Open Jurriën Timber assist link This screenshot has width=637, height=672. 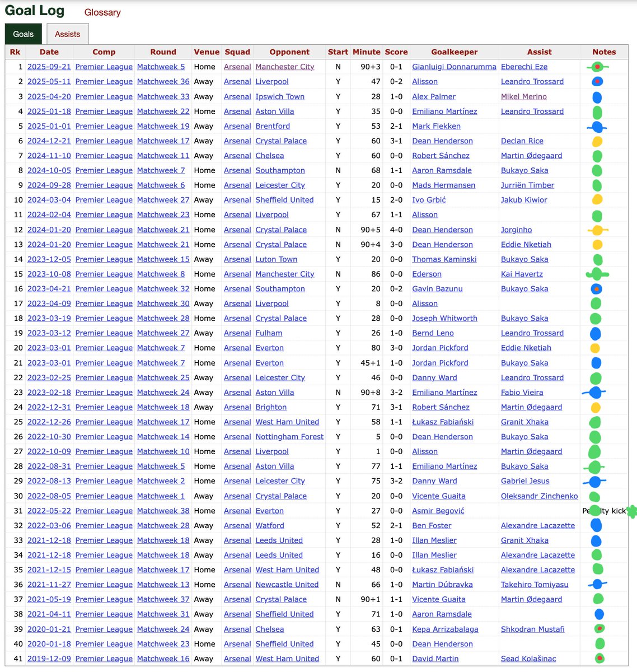coord(528,185)
